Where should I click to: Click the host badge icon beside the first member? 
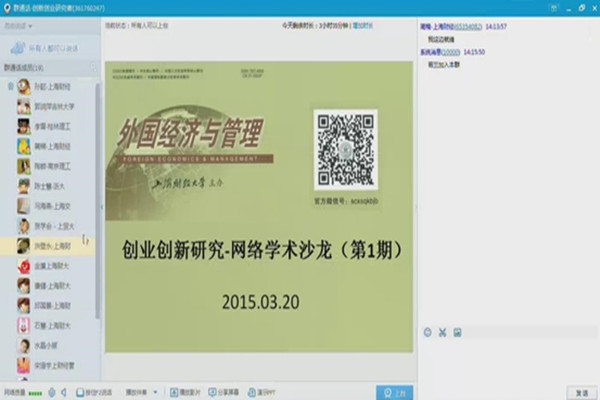10,87
